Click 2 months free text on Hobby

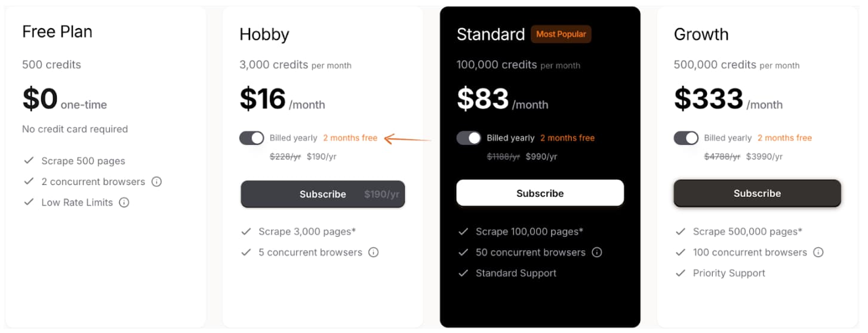(350, 138)
